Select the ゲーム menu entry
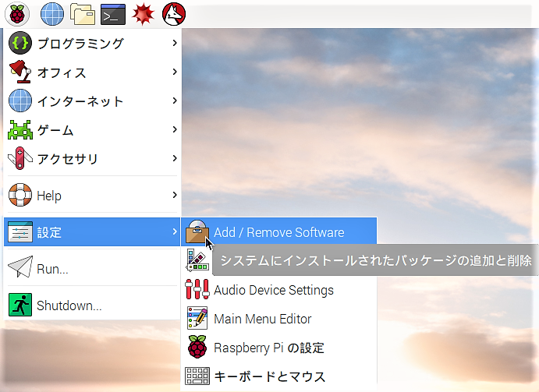 [x=92, y=129]
